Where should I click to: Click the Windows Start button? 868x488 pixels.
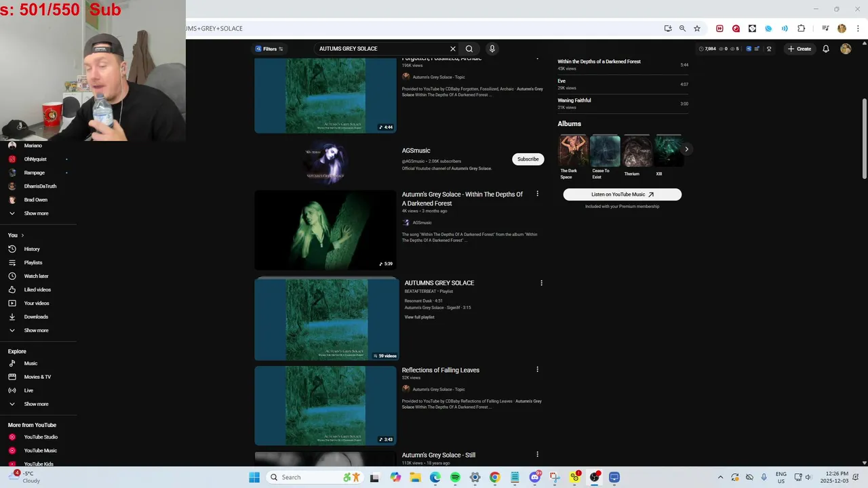click(x=254, y=477)
